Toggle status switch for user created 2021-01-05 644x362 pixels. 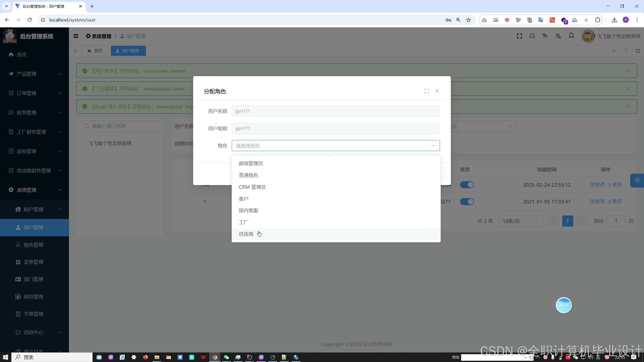[x=467, y=202]
